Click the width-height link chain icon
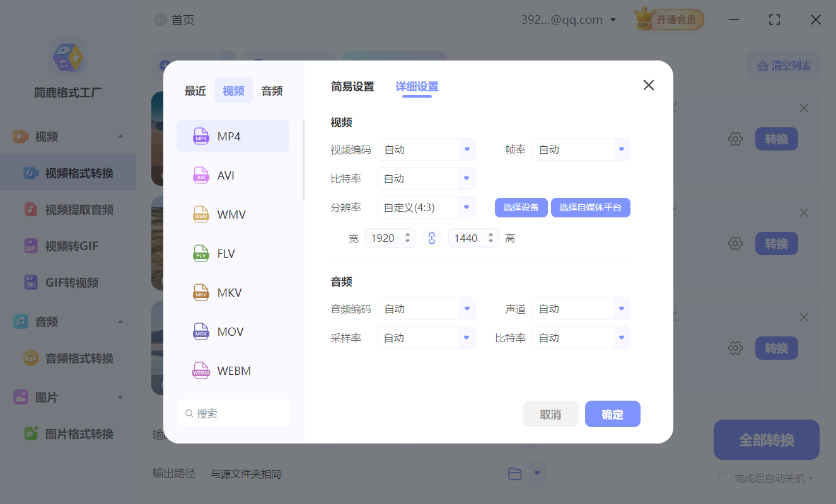This screenshot has width=836, height=504. coord(432,238)
